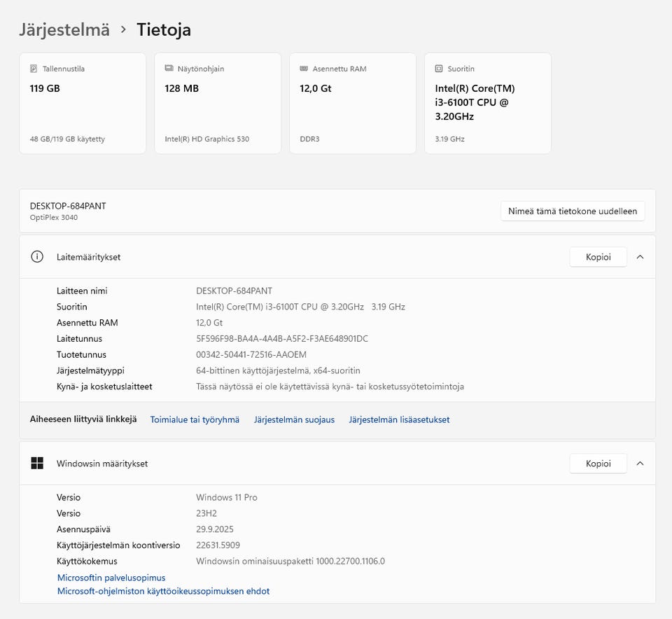Screen dimensions: 672x619
Task: Collapse the Laitemääritykset section chevron
Action: (640, 257)
